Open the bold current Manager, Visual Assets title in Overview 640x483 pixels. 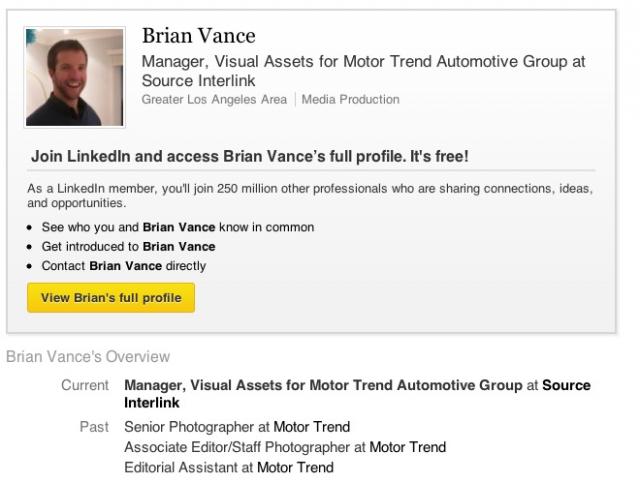point(323,385)
